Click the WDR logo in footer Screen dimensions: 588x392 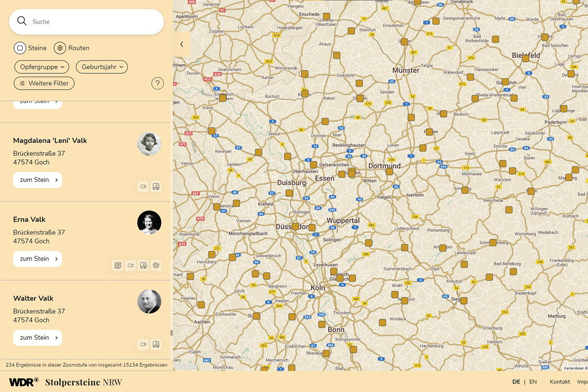24,382
